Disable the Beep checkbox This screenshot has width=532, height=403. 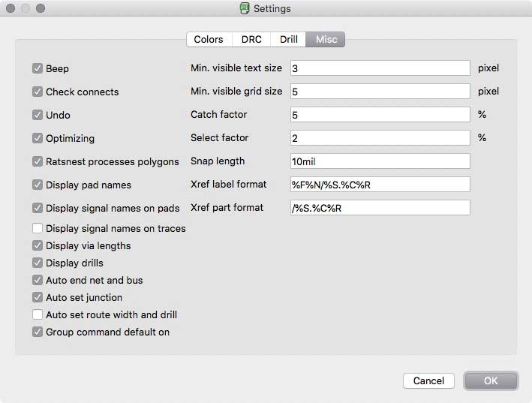tap(38, 68)
